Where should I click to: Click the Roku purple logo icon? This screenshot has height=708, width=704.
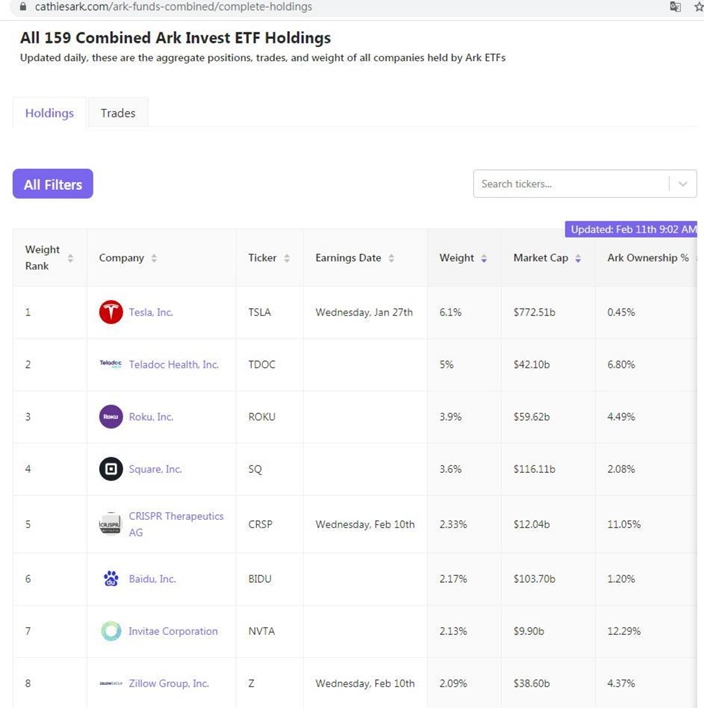[111, 417]
